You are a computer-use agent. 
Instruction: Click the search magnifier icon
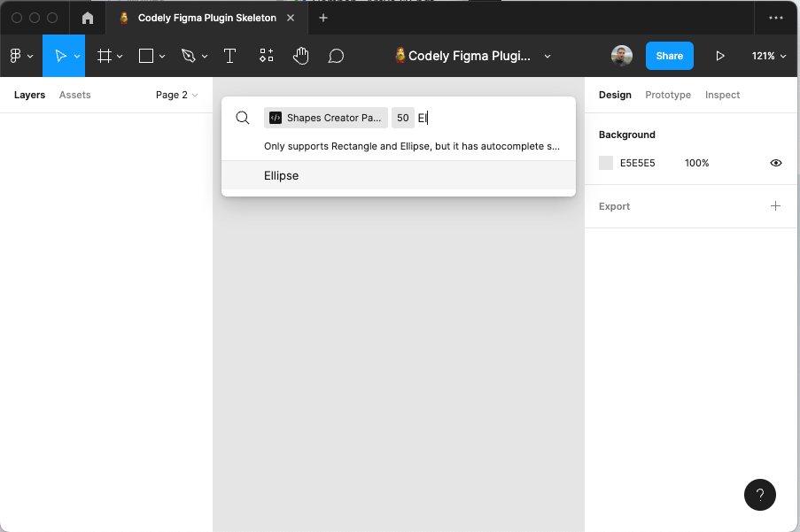(243, 118)
